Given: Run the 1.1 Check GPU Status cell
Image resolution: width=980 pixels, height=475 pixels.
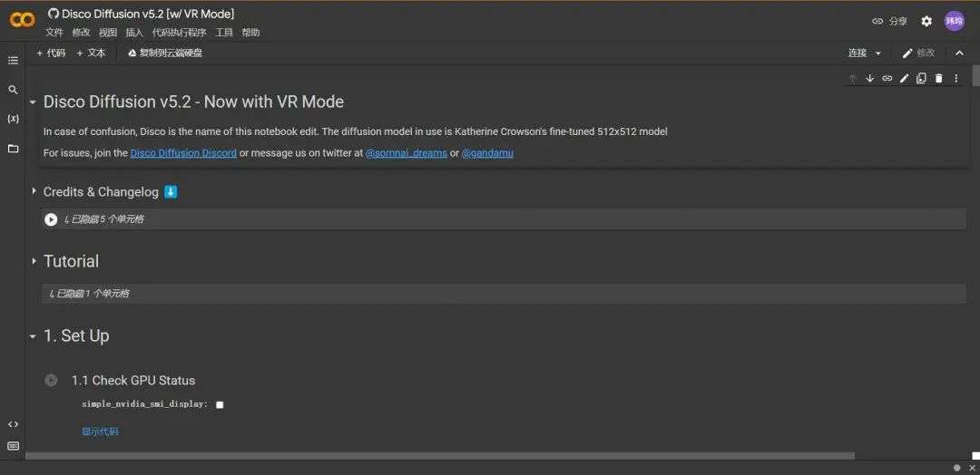Looking at the screenshot, I should [51, 380].
